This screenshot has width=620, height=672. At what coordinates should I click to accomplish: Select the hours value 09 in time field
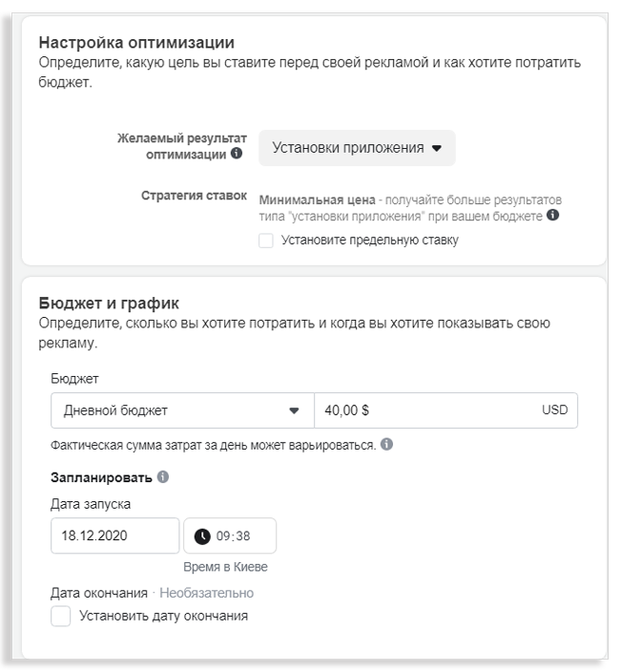tap(225, 536)
